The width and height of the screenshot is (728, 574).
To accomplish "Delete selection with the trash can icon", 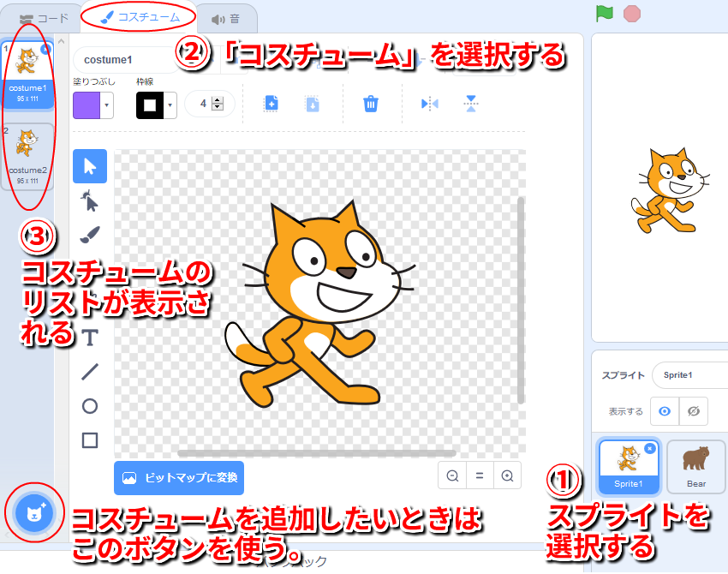I will click(x=371, y=104).
